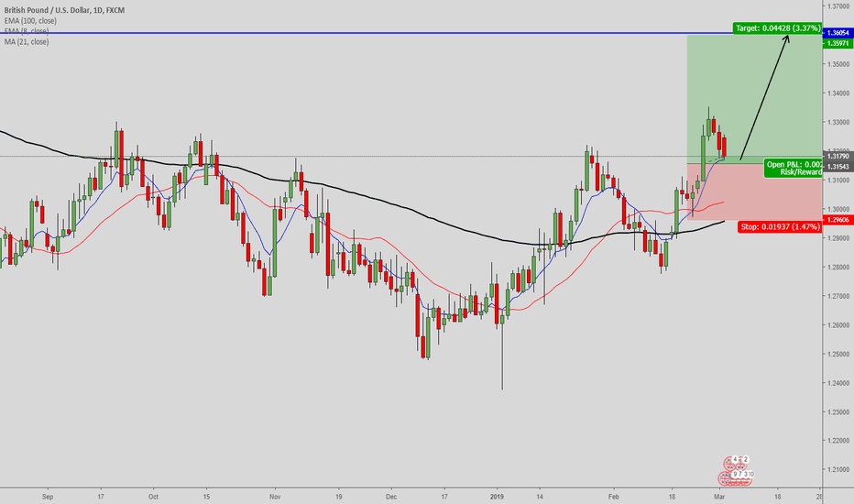This screenshot has width=854, height=504.
Task: Click the 19 date label after Nov
Action: pyautogui.click(x=338, y=497)
